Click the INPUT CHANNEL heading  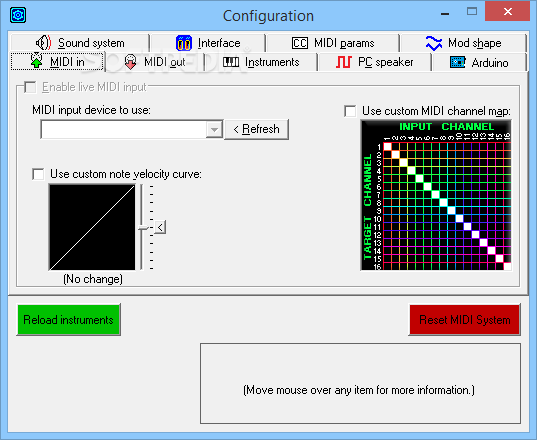pos(447,126)
